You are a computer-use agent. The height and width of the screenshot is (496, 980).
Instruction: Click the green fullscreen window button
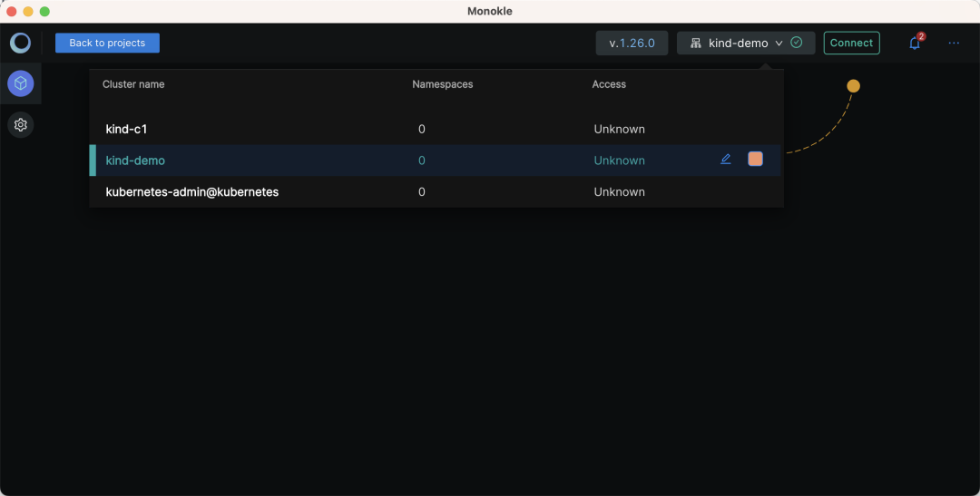(44, 11)
